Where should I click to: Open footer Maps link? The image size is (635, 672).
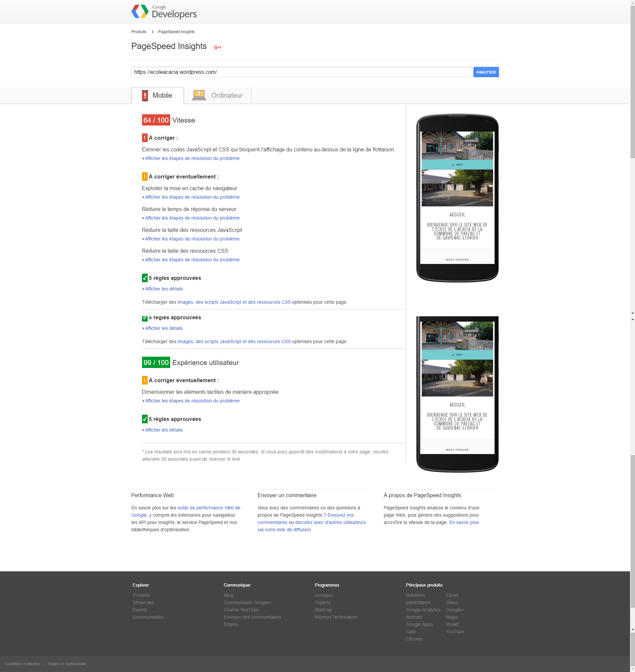pos(452,617)
